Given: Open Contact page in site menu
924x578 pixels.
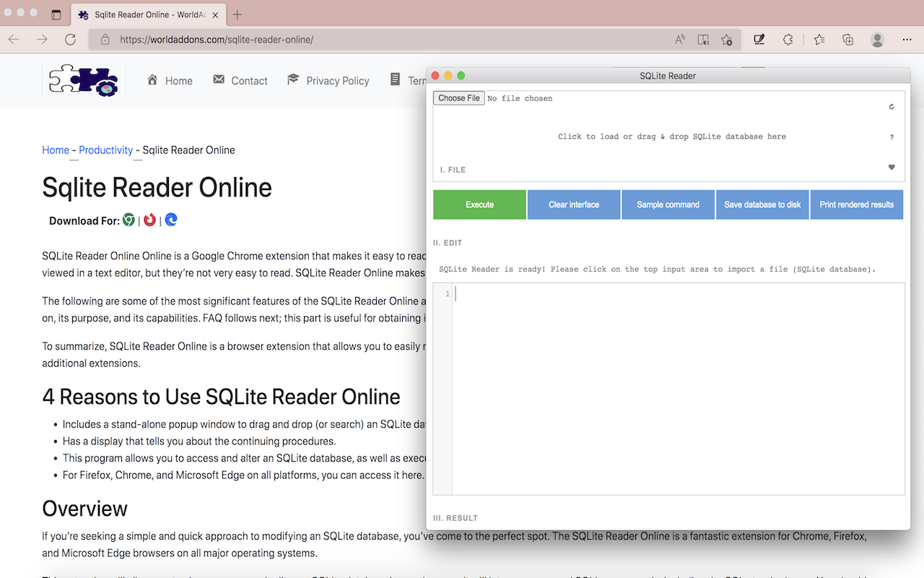Looking at the screenshot, I should (249, 81).
